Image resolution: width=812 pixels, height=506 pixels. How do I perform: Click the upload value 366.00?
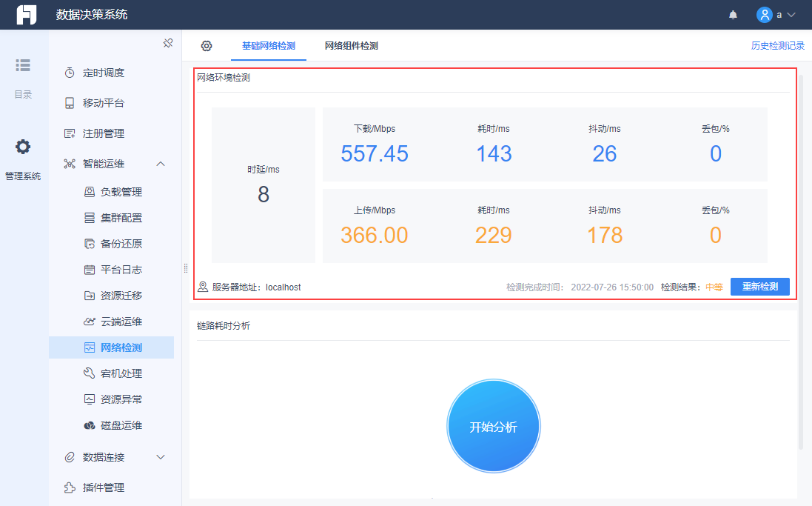(375, 236)
